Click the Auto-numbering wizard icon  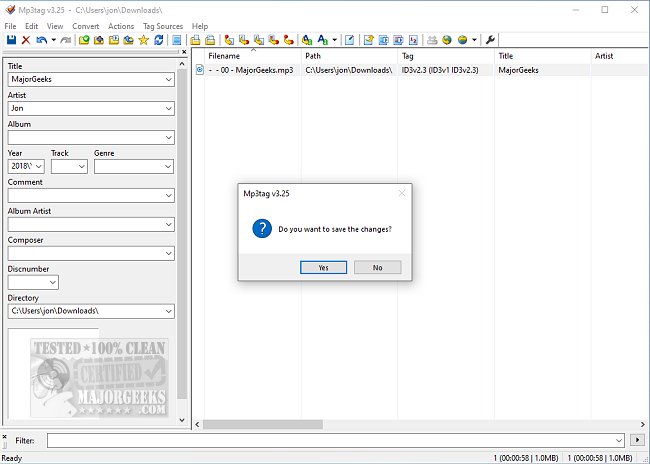(x=413, y=40)
